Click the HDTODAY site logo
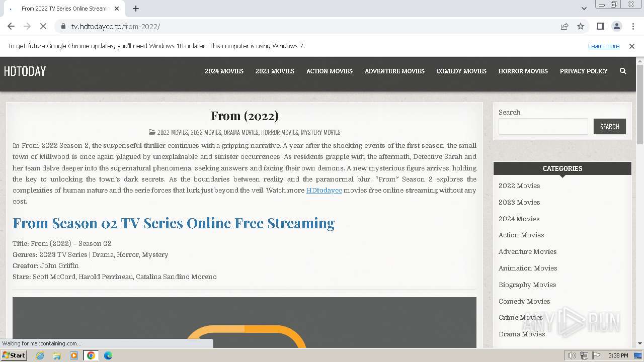The height and width of the screenshot is (362, 644). click(25, 71)
